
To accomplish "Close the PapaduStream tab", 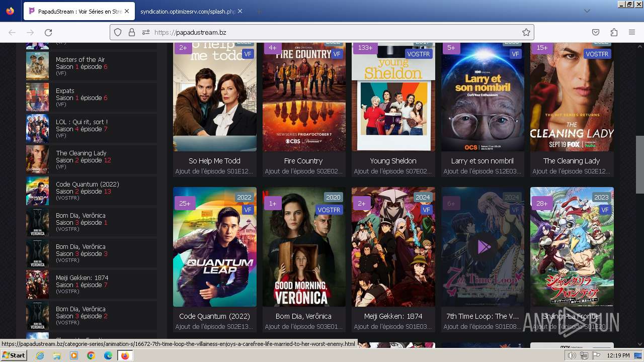I will [x=126, y=11].
